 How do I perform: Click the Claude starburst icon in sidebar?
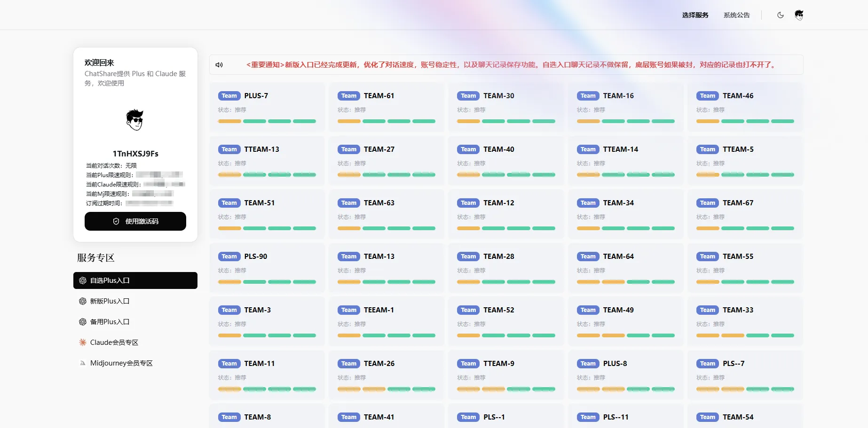pos(83,342)
